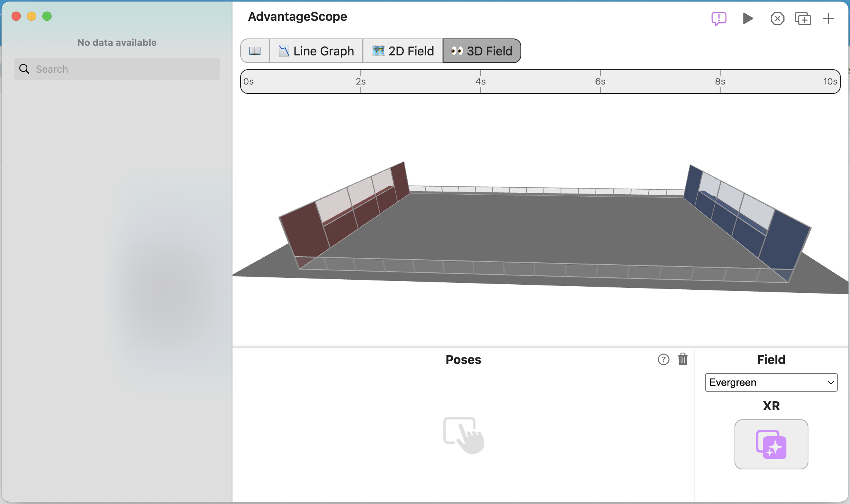Screen dimensions: 850x504
Task: Switch to the 2D Field tab
Action: pyautogui.click(x=403, y=51)
